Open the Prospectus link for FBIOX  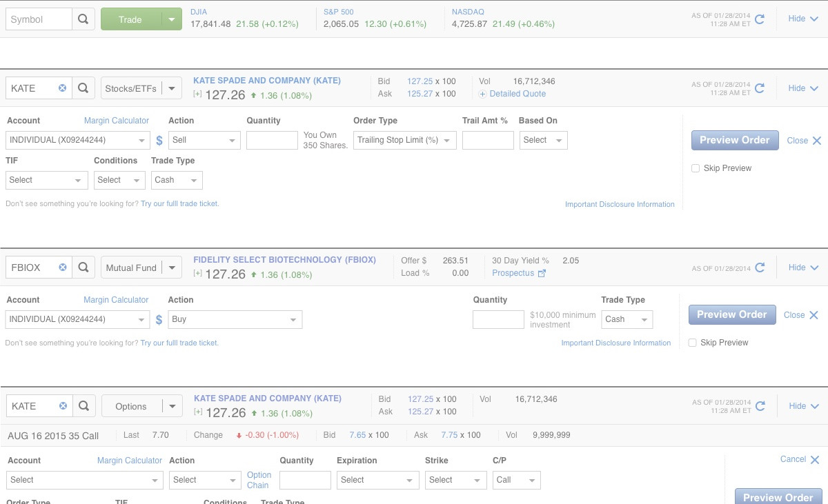(513, 273)
